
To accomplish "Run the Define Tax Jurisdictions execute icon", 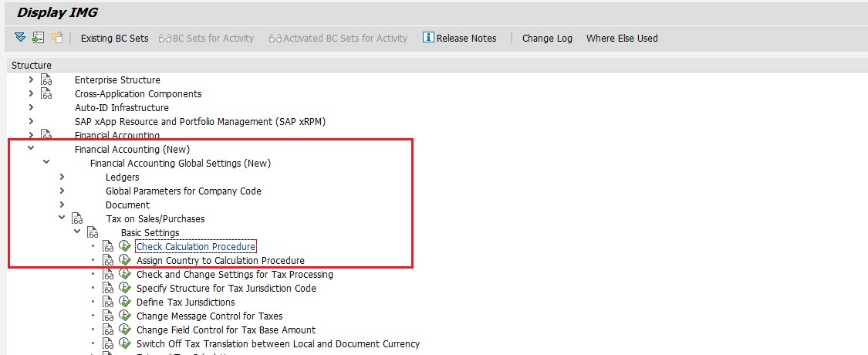I will [125, 303].
